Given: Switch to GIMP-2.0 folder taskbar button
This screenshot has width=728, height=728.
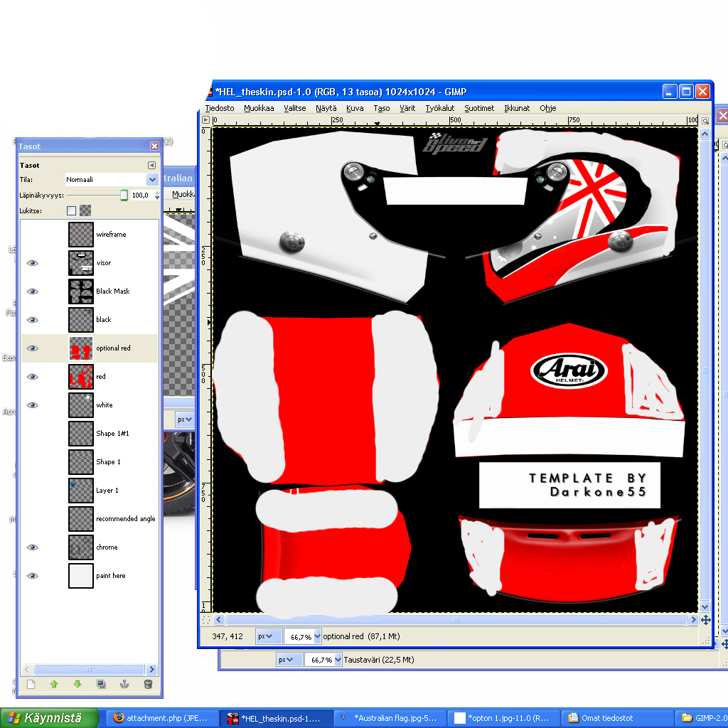Looking at the screenshot, I should (702, 718).
